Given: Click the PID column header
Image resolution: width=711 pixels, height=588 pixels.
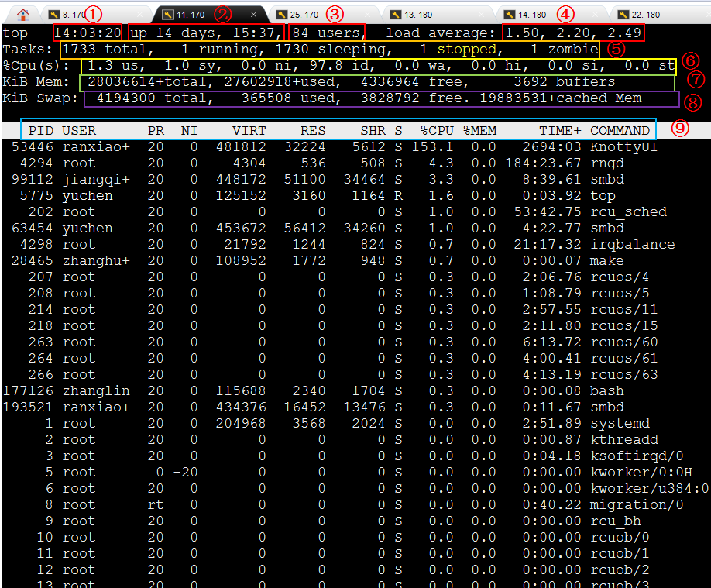Looking at the screenshot, I should pos(41,130).
